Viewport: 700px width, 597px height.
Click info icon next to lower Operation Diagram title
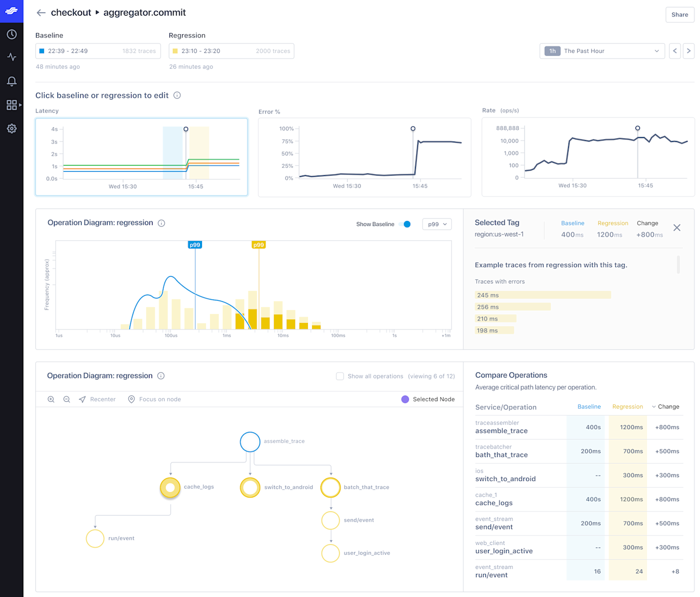(161, 376)
